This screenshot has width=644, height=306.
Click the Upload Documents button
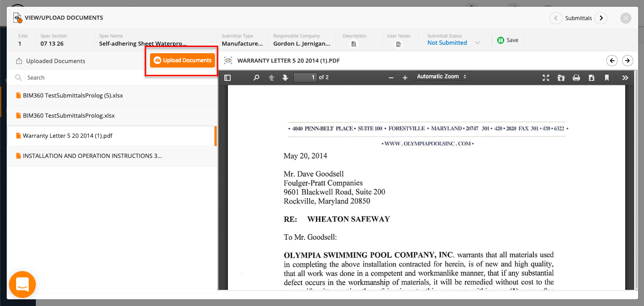point(182,60)
